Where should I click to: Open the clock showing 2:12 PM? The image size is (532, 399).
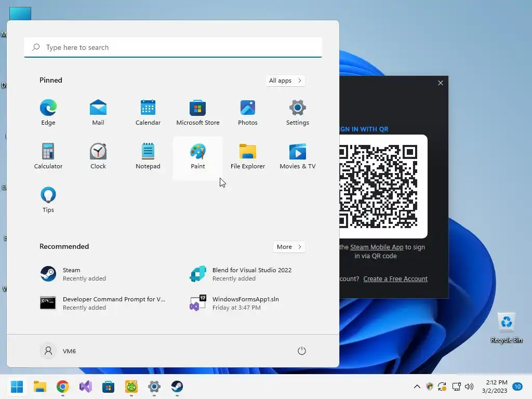(x=495, y=387)
